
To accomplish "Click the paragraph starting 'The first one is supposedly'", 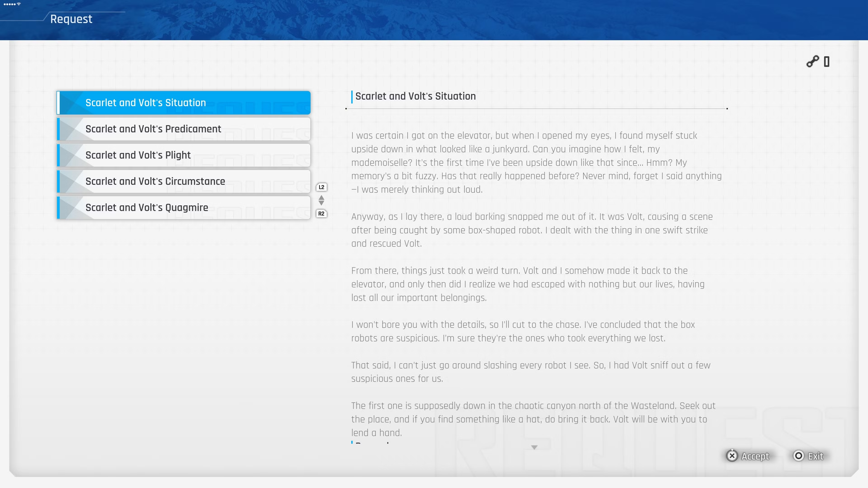I will pyautogui.click(x=533, y=419).
